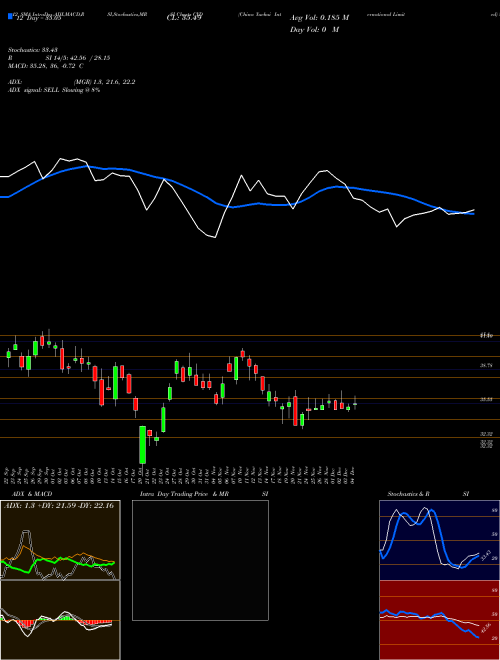
Task: Click the 32.32 price axis label
Action: [486, 434]
